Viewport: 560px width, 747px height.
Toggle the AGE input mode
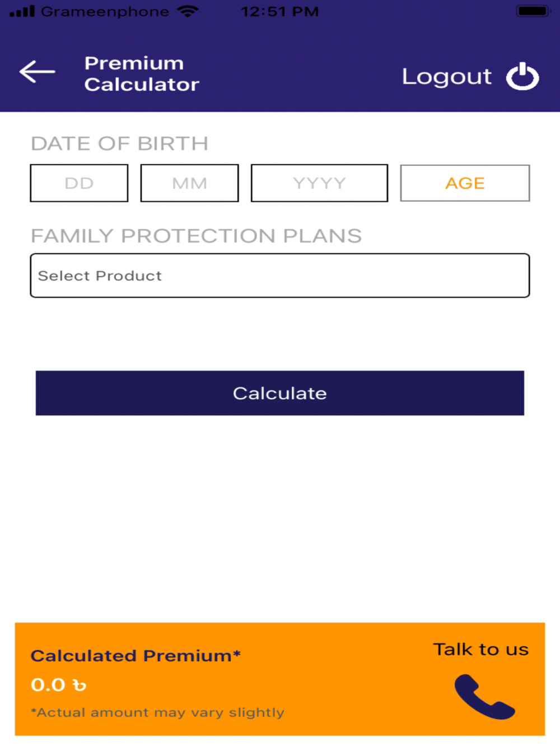(464, 183)
